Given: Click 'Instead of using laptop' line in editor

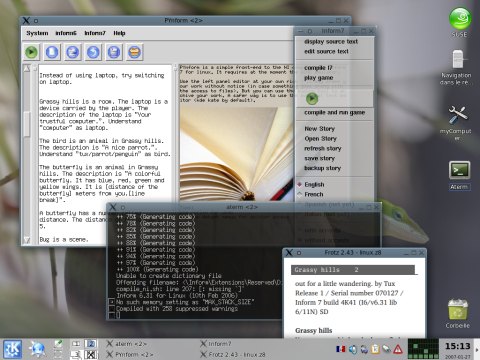Looking at the screenshot, I should pos(102,76).
